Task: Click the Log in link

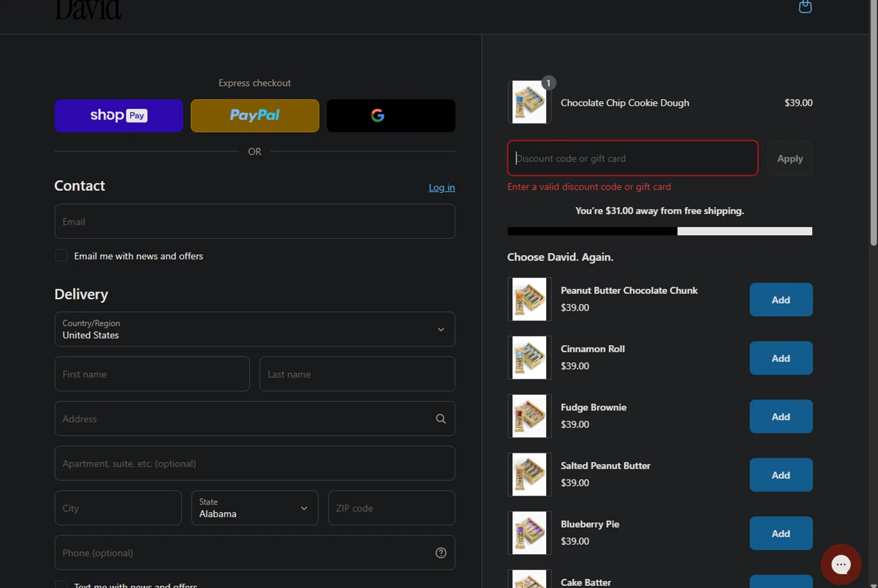Action: [441, 187]
